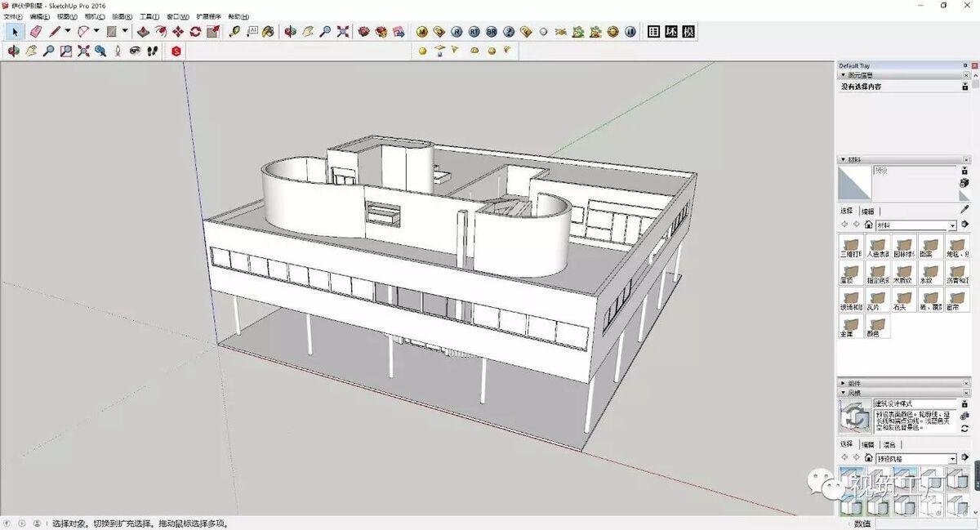
Task: Pick the Scale tool
Action: (x=212, y=32)
